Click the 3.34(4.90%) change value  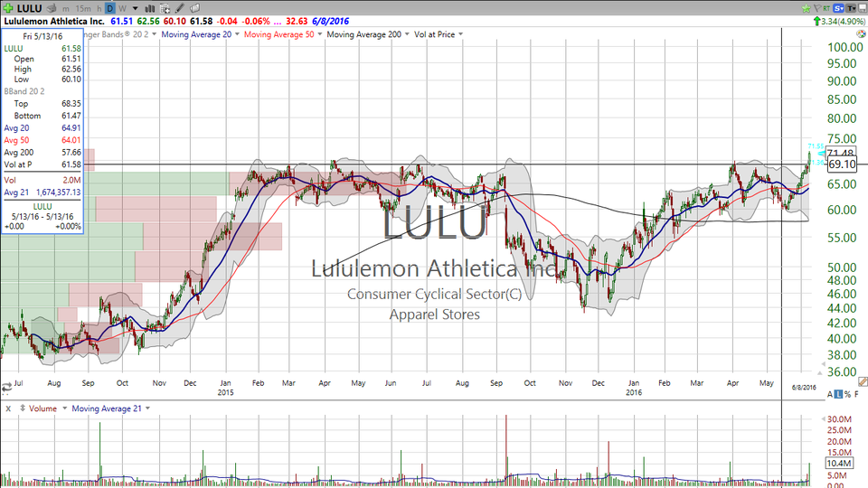tap(843, 21)
